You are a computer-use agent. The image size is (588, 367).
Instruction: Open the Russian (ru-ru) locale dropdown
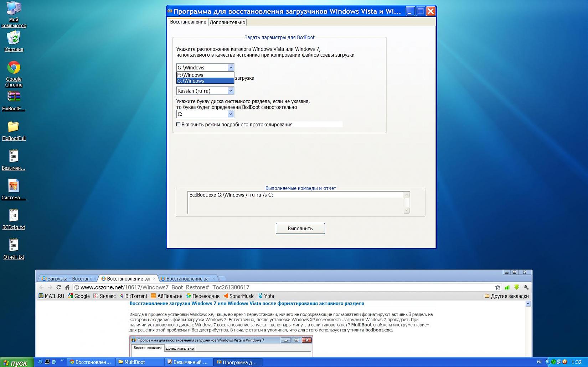231,91
